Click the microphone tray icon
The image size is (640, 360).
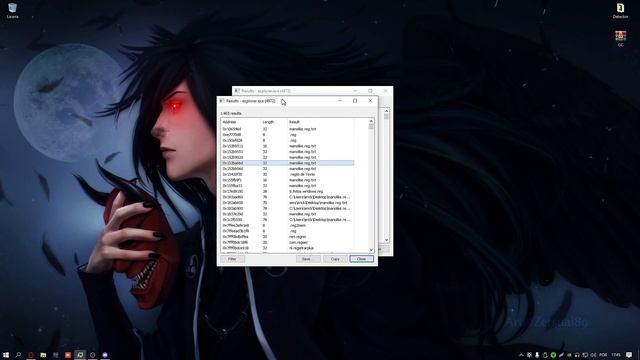pyautogui.click(x=537, y=355)
